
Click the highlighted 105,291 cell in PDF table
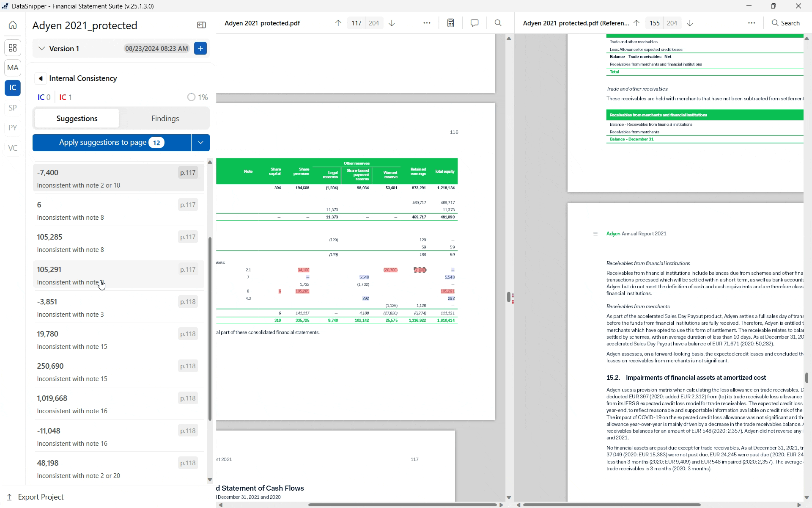point(447,291)
